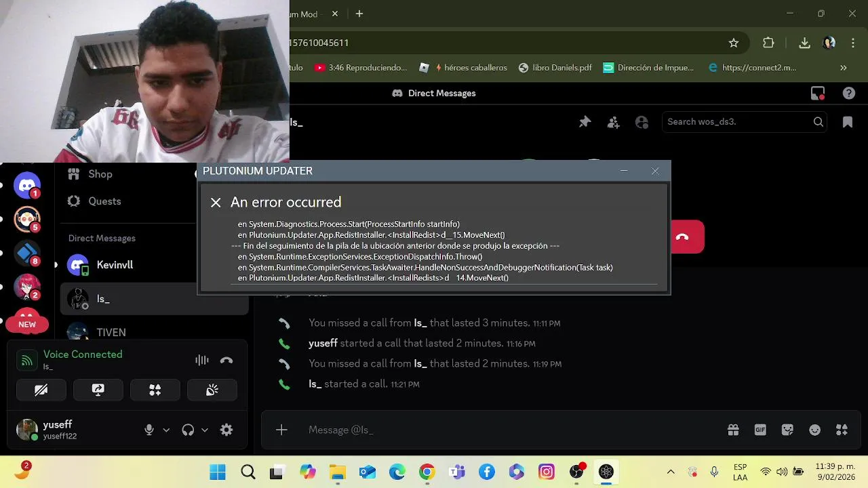Toggle the user profile panel icon
This screenshot has width=868, height=488.
642,122
